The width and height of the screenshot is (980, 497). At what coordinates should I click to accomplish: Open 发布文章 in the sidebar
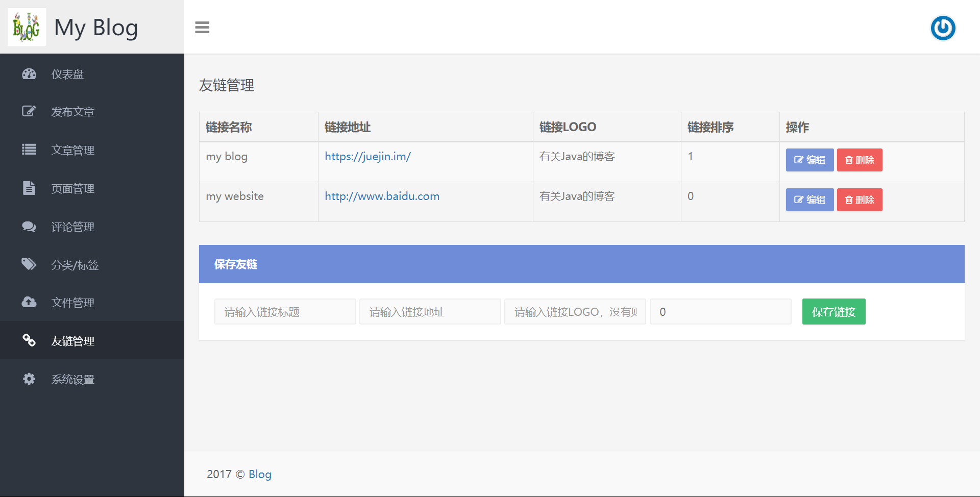point(92,112)
